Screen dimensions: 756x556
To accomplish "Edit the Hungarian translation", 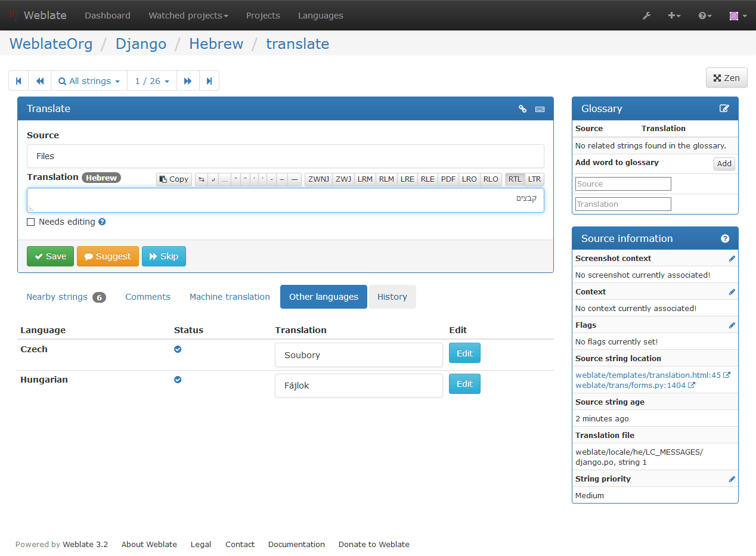I will (464, 384).
